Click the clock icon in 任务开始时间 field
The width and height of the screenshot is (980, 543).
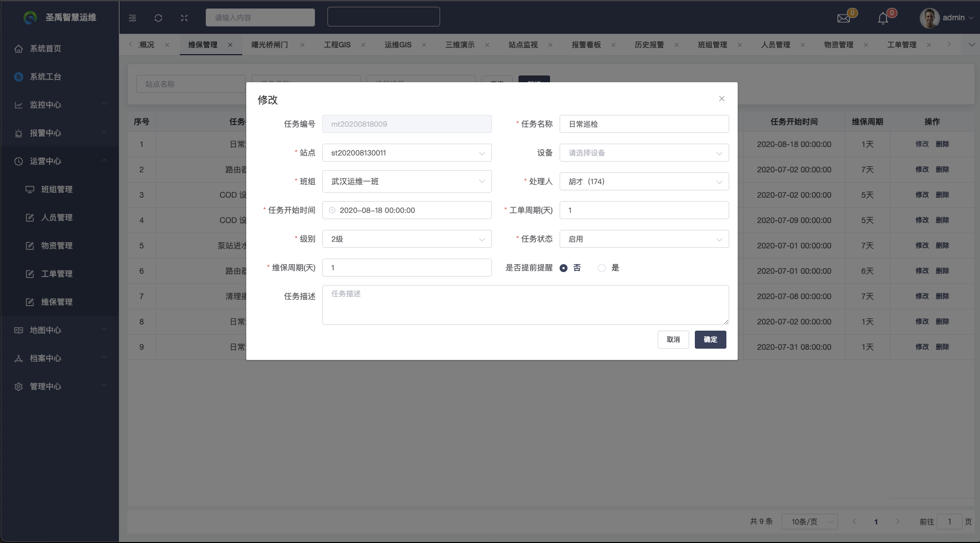pos(332,210)
